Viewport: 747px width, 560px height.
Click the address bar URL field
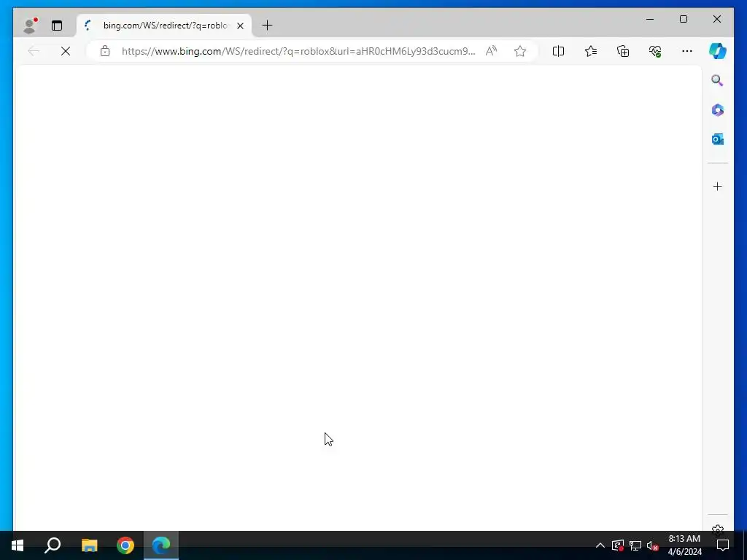click(x=298, y=51)
